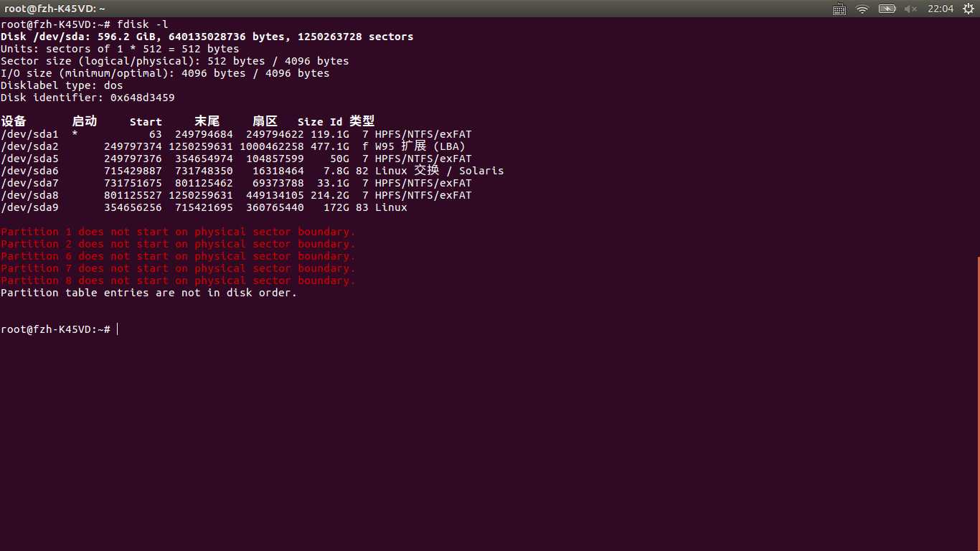Click the 7.8G size value
This screenshot has width=980, height=551.
tap(336, 171)
